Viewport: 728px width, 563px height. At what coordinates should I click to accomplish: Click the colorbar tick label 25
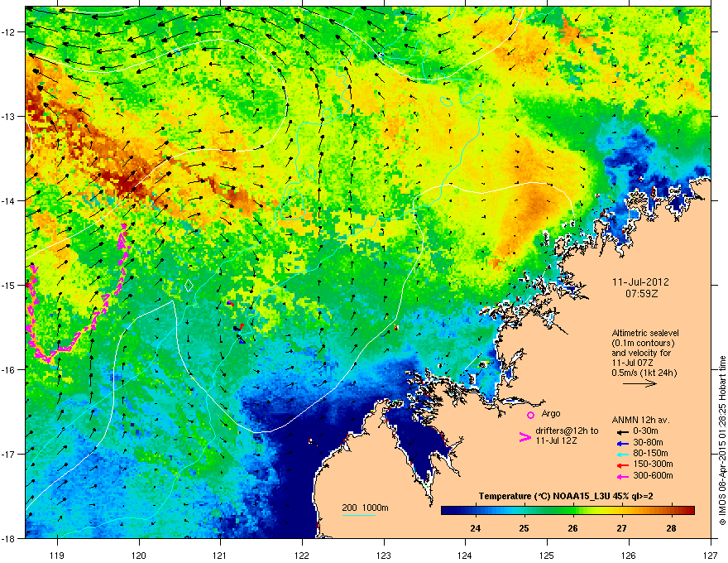coord(524,528)
